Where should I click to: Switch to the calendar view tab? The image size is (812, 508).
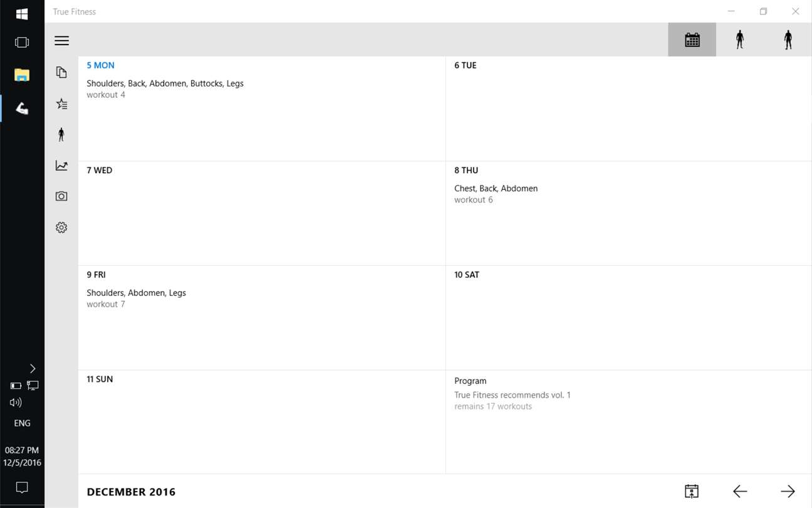click(692, 40)
